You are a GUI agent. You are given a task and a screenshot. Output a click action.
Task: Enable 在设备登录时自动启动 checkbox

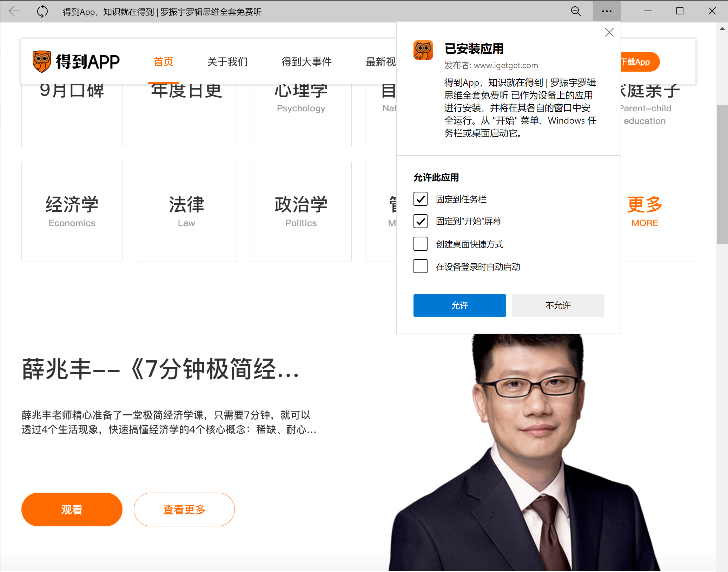coord(420,266)
